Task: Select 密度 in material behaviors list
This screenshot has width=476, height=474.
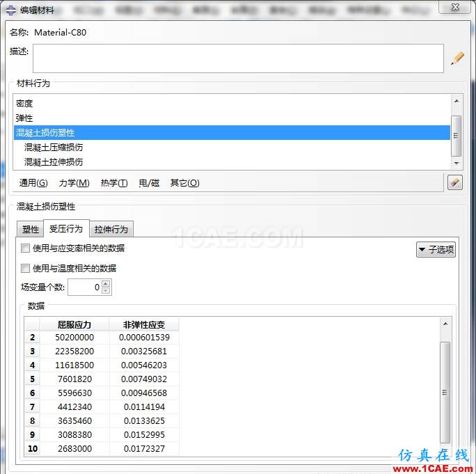Action: coord(232,104)
